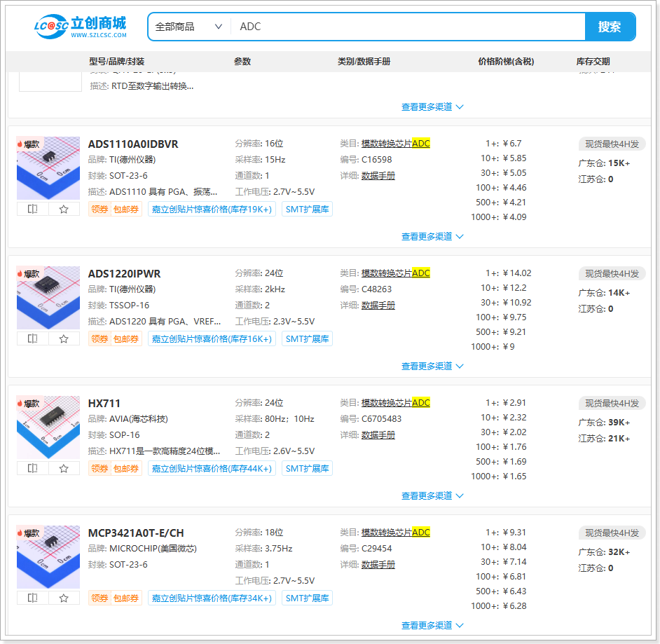The width and height of the screenshot is (660, 644).
Task: Click 嘉立创贴片惊喜价格(库存44K+) tag
Action: (212, 469)
